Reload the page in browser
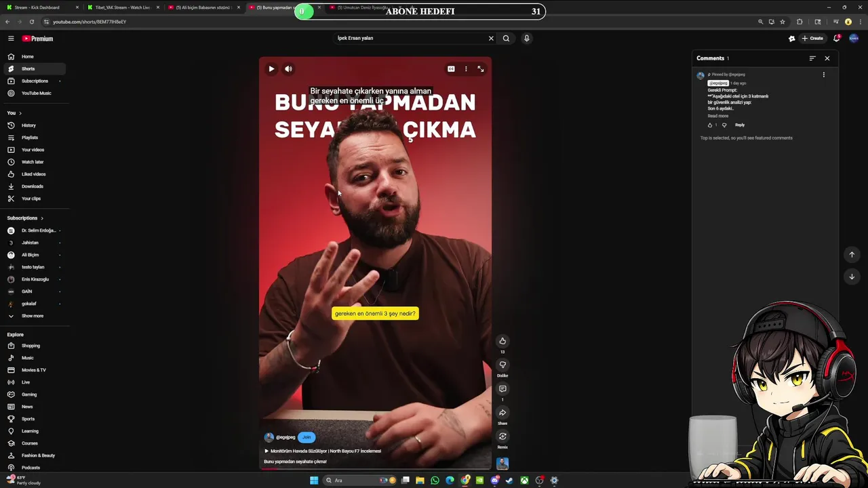Screen dimensions: 868x488 point(32,22)
